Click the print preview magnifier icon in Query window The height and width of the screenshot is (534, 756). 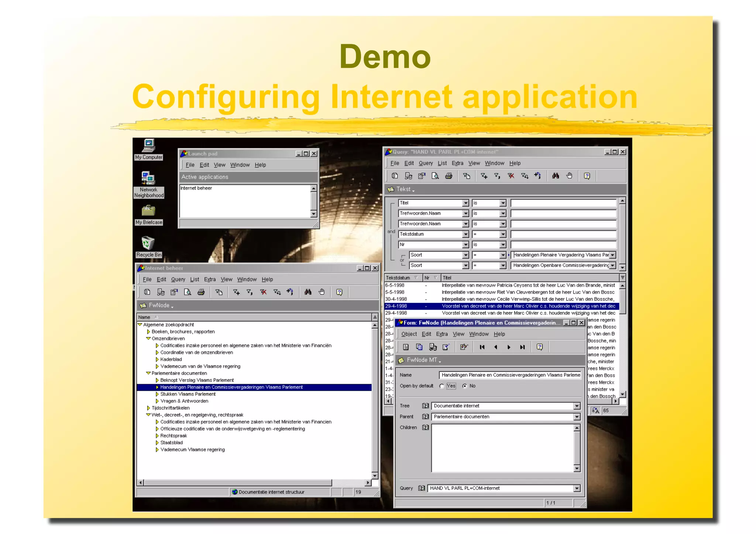[435, 176]
